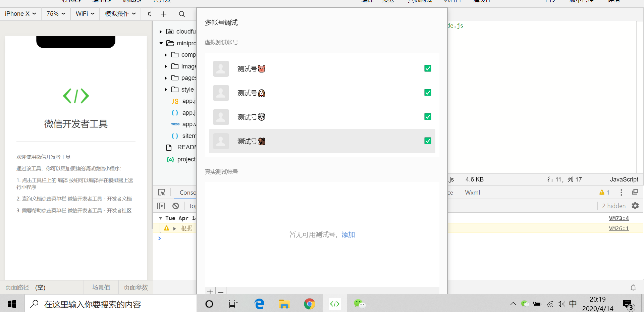
Task: Toggle the console sidebar panel icon
Action: click(161, 206)
